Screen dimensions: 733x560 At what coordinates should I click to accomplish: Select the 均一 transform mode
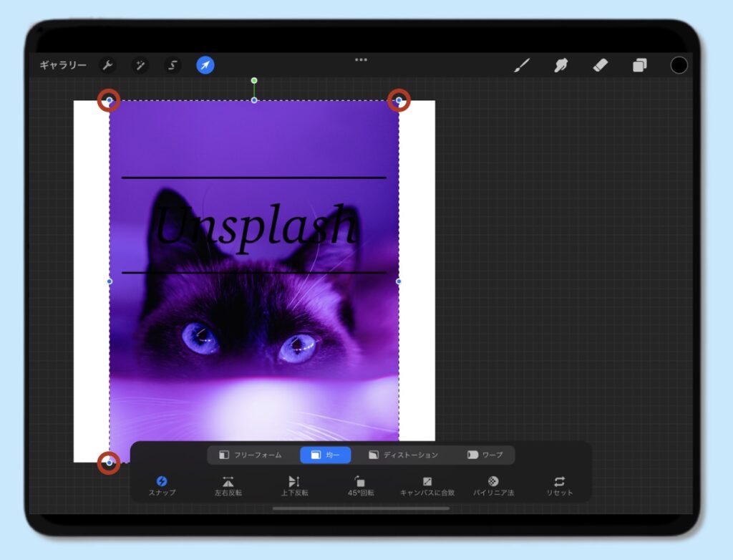coord(326,455)
